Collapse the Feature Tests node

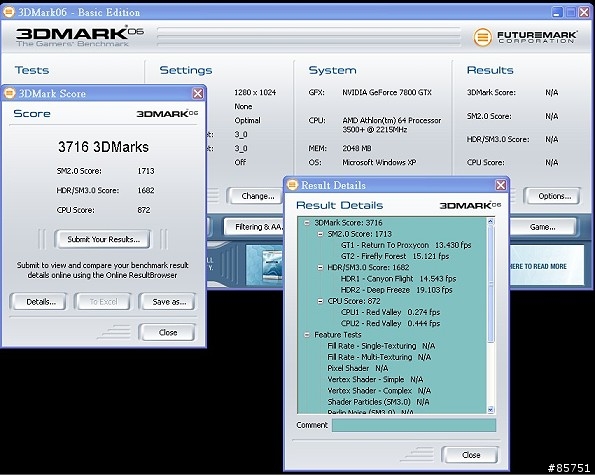tap(307, 335)
